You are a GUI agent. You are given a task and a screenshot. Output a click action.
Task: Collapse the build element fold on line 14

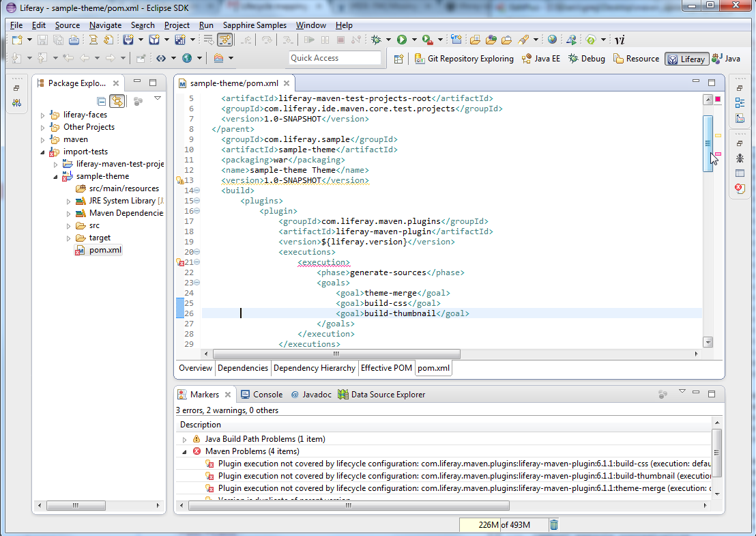[x=197, y=191]
